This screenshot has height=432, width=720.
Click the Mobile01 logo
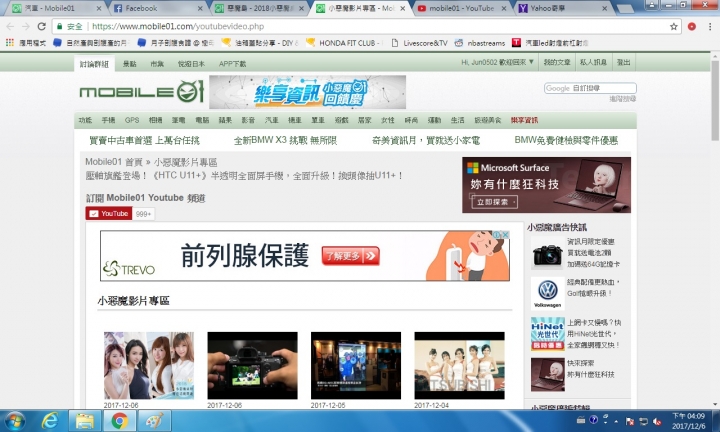[x=141, y=91]
